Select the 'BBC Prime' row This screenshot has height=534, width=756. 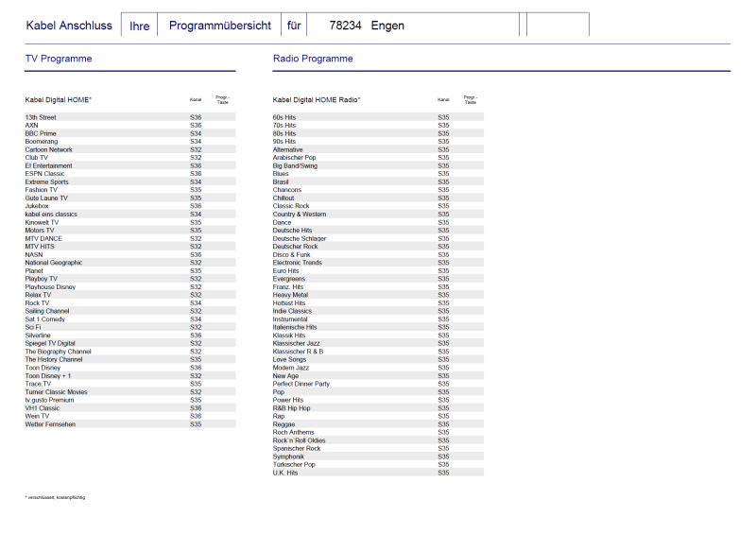point(130,133)
